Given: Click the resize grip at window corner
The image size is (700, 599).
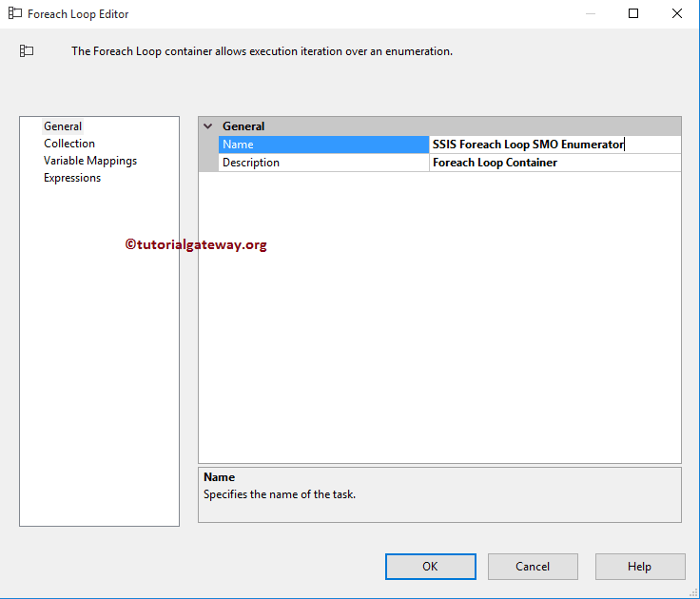Looking at the screenshot, I should tap(693, 592).
